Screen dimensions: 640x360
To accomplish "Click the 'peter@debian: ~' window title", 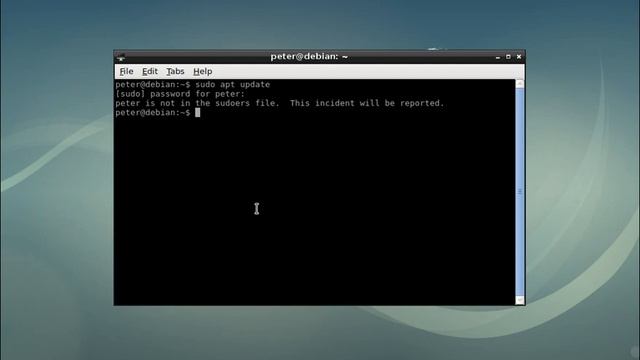I will click(x=309, y=56).
